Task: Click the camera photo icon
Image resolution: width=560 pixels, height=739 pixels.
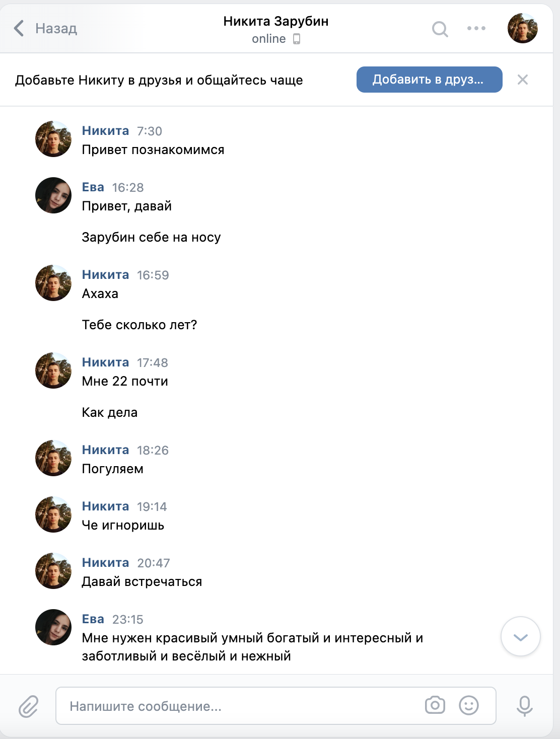Action: click(x=435, y=705)
